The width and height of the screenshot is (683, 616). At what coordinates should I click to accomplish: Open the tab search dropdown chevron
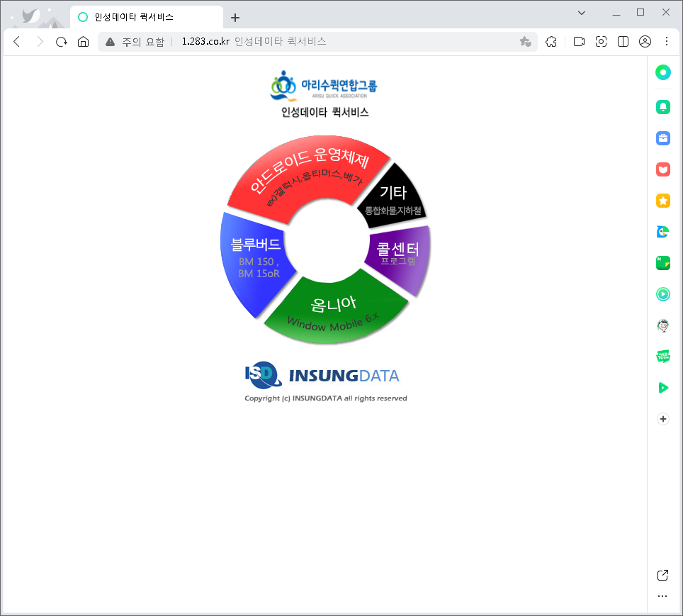(x=582, y=13)
